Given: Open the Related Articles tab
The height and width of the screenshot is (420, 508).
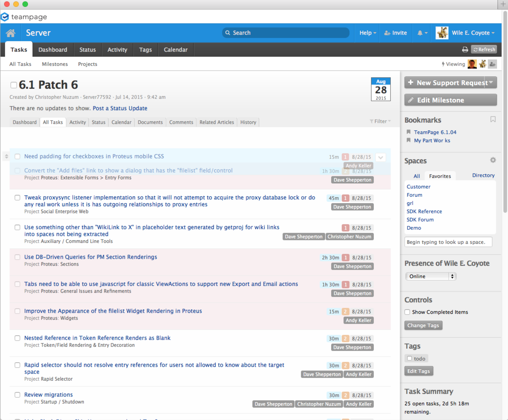Looking at the screenshot, I should 216,122.
